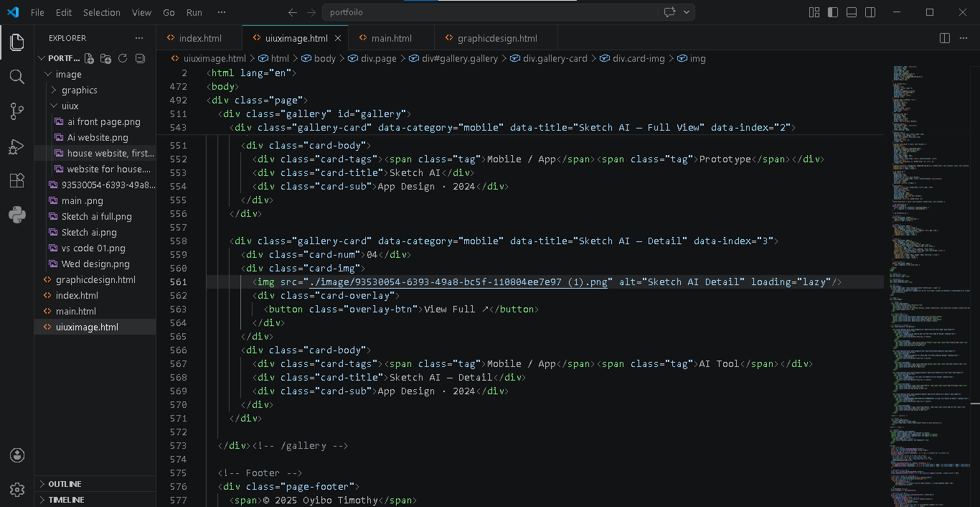
Task: Toggle the Primary Side Bar
Action: click(x=833, y=12)
